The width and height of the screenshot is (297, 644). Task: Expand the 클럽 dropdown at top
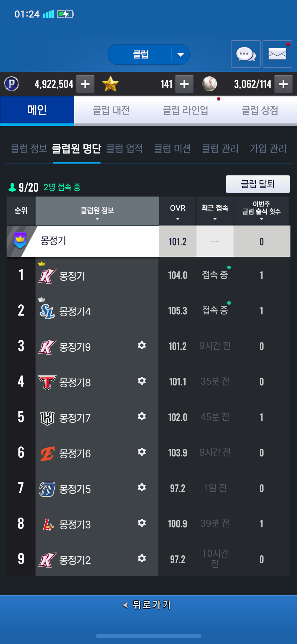(x=180, y=54)
